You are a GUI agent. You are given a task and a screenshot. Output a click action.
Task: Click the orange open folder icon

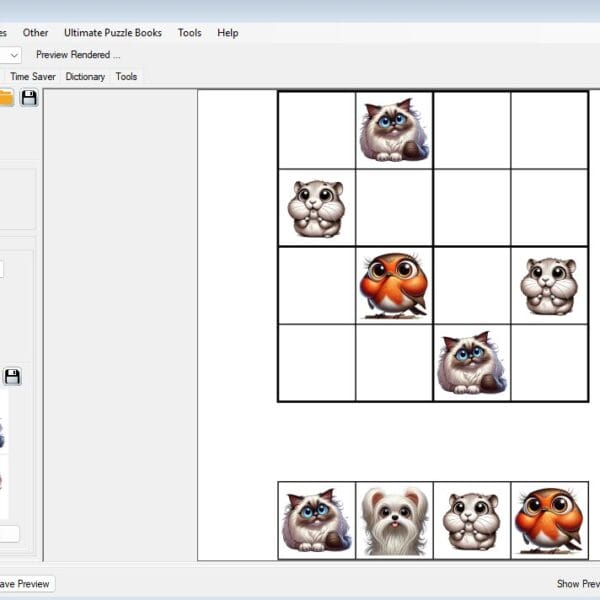point(5,98)
